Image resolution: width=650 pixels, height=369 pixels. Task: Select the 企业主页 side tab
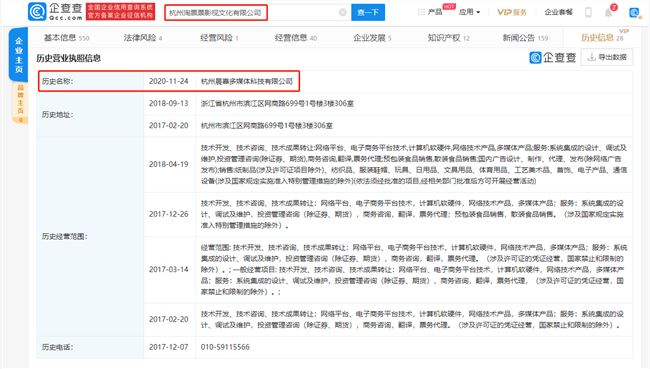19,55
